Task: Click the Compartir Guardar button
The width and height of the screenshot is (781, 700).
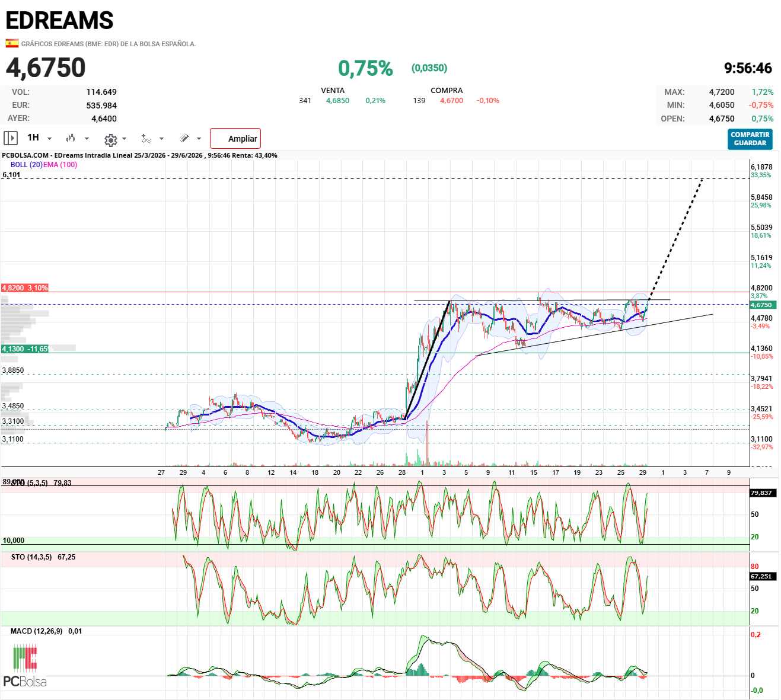Action: click(x=750, y=139)
